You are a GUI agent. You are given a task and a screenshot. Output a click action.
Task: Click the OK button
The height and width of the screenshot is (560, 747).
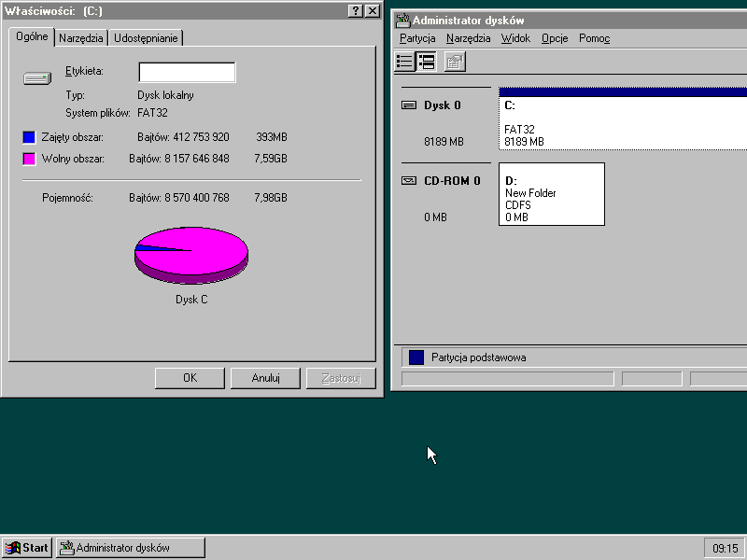190,378
